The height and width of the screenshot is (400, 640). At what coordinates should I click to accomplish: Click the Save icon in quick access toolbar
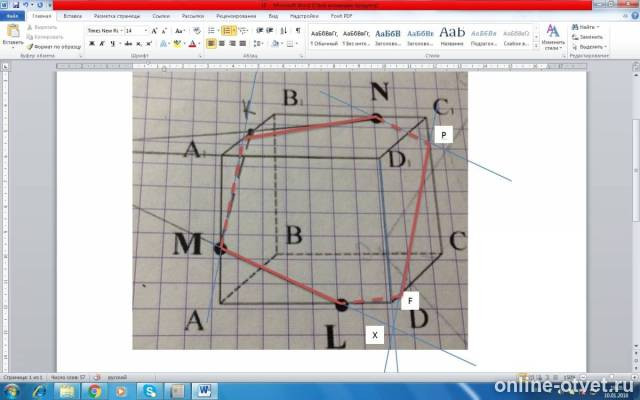(x=16, y=5)
